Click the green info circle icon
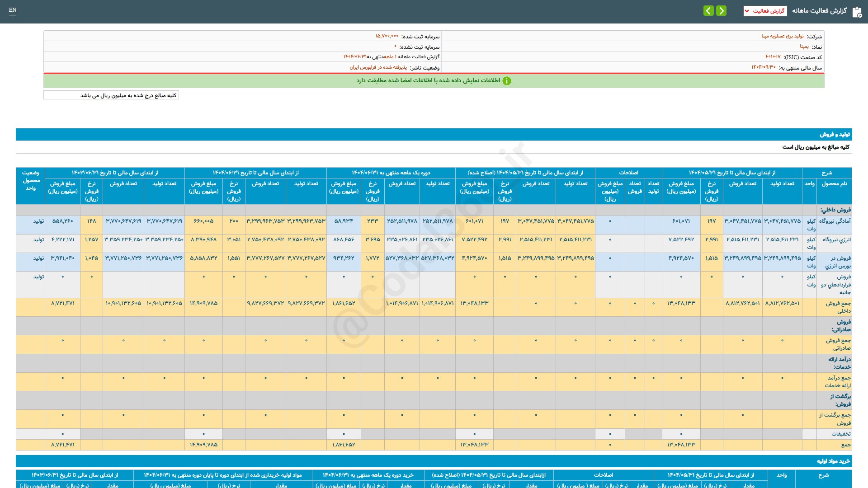868x488 pixels. [507, 81]
